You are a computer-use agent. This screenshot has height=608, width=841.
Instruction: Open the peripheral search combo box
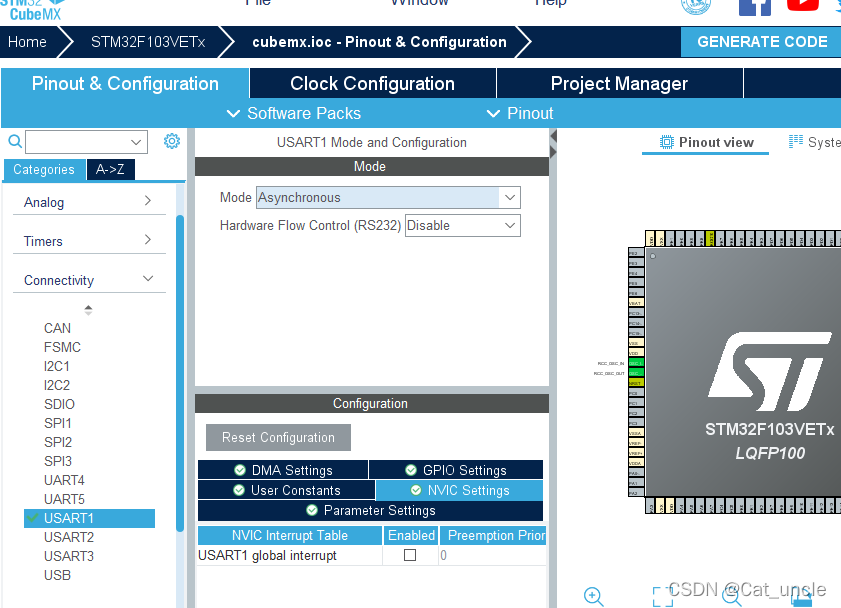pos(86,142)
